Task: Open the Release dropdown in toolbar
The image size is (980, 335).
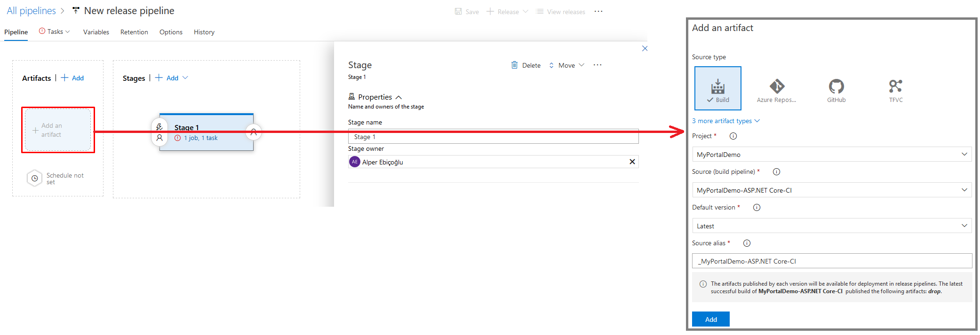Action: tap(507, 11)
